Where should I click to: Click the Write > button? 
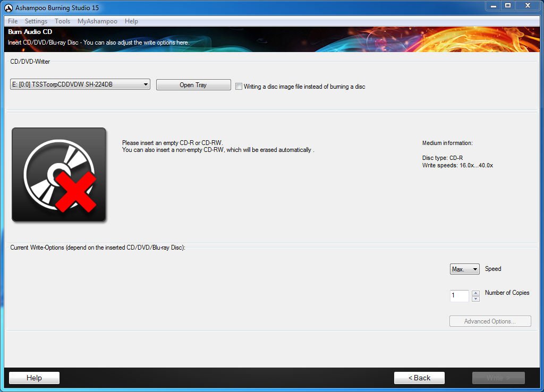click(x=498, y=378)
